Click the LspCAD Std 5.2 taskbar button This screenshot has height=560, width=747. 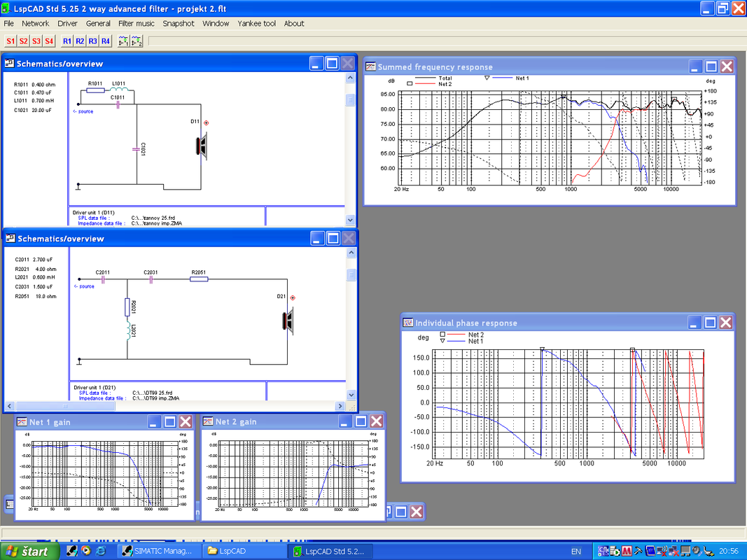(x=330, y=551)
